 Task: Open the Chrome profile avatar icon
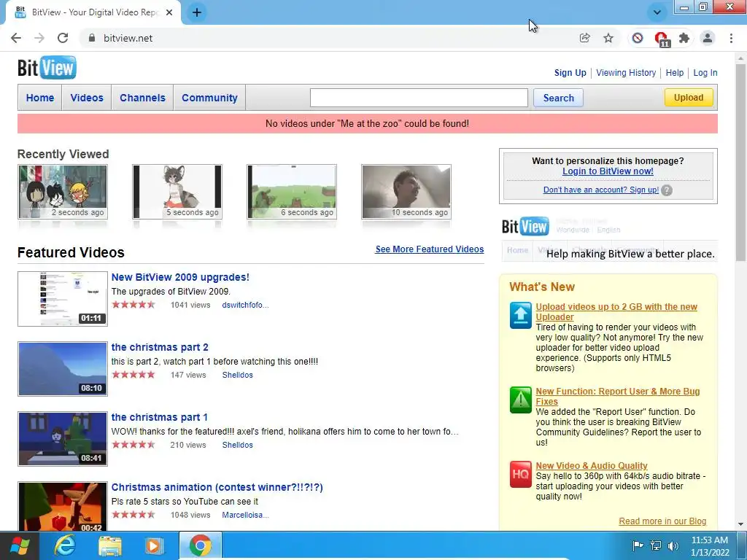point(708,38)
